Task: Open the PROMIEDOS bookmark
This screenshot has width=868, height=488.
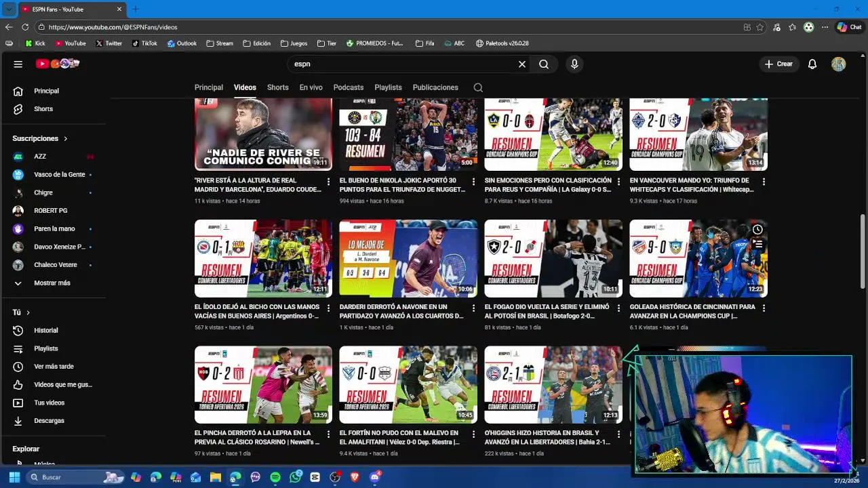Action: coord(374,43)
